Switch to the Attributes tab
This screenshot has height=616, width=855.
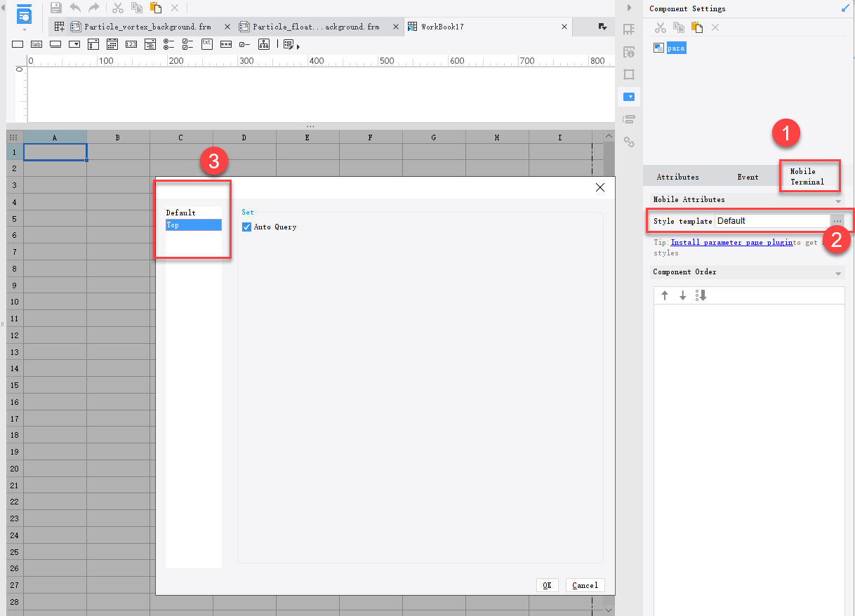click(677, 177)
